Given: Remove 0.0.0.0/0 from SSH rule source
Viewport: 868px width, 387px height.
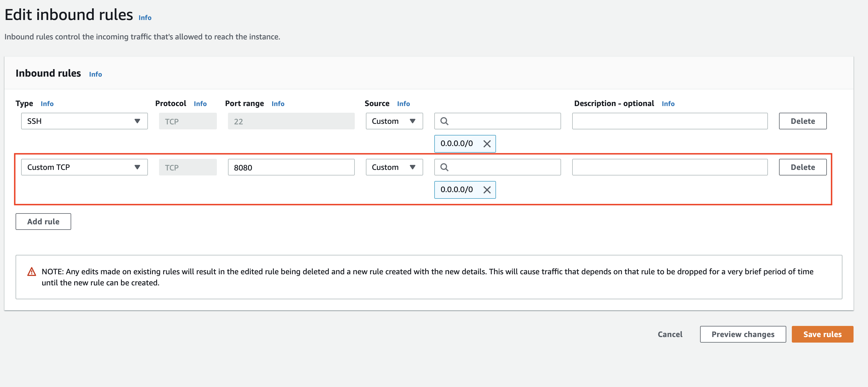Looking at the screenshot, I should 487,144.
